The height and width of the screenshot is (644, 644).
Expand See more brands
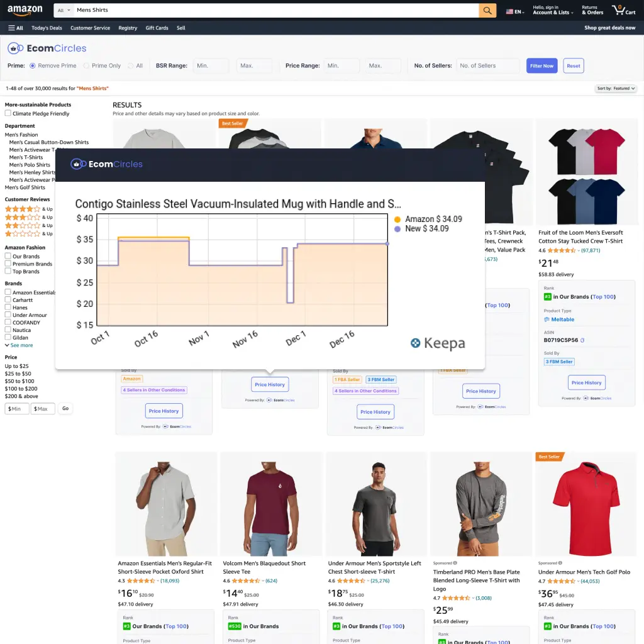pos(19,345)
